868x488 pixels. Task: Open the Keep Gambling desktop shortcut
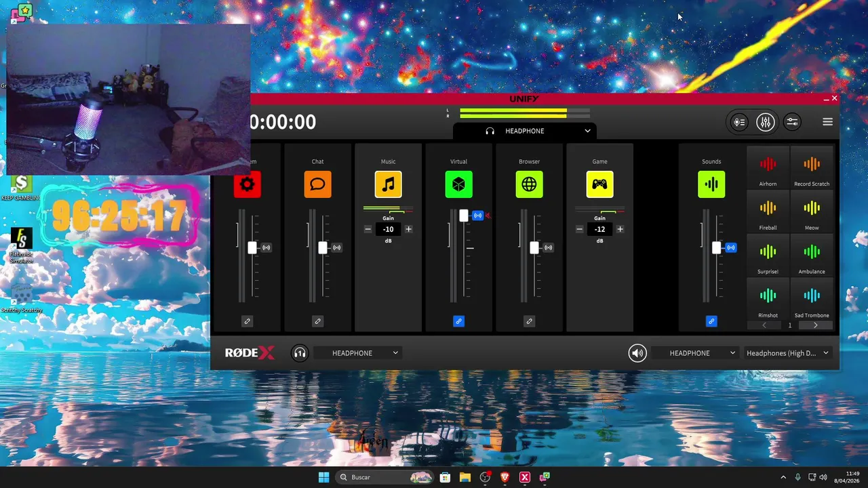point(21,187)
